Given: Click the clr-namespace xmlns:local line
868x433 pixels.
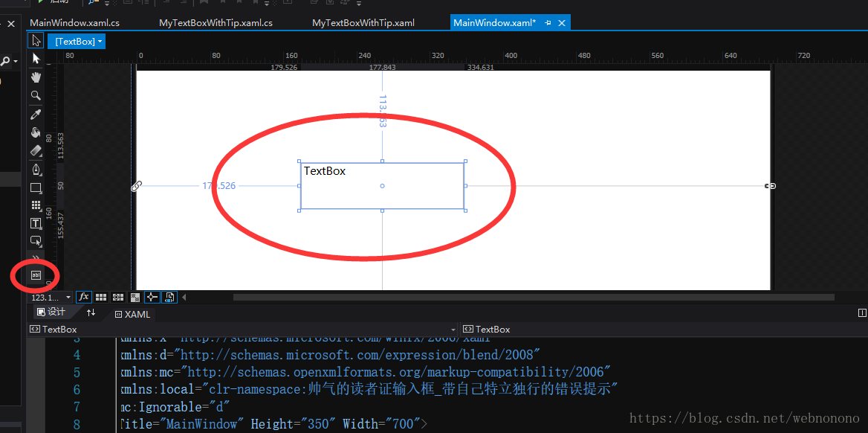Looking at the screenshot, I should pos(368,388).
